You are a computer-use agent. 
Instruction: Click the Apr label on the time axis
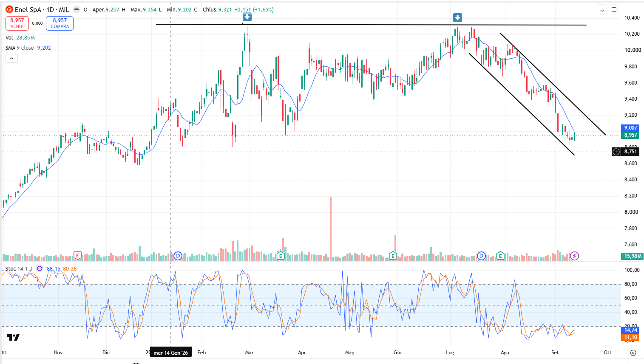click(302, 353)
